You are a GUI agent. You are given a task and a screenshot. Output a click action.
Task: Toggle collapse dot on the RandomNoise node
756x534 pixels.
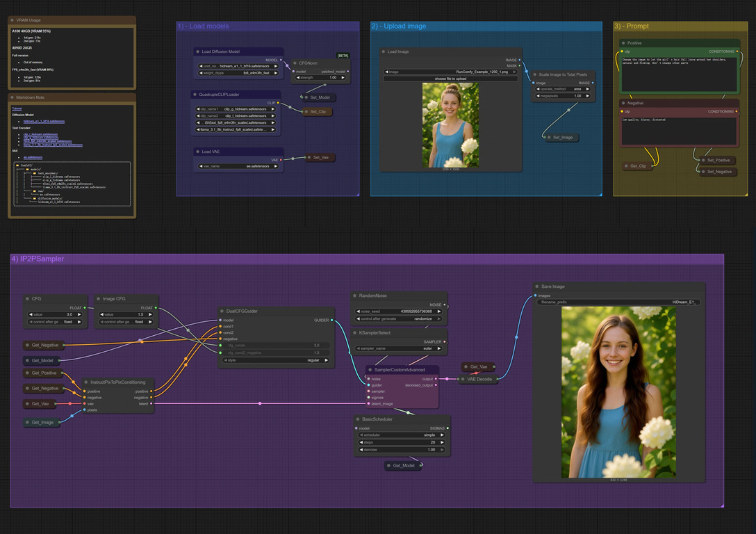[354, 296]
